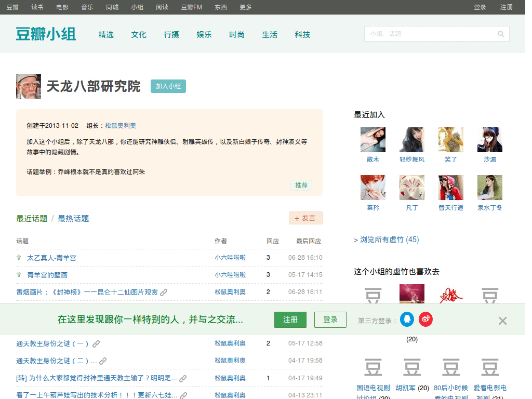Open the 更多 menu in top bar
This screenshot has height=399, width=532.
point(246,7)
